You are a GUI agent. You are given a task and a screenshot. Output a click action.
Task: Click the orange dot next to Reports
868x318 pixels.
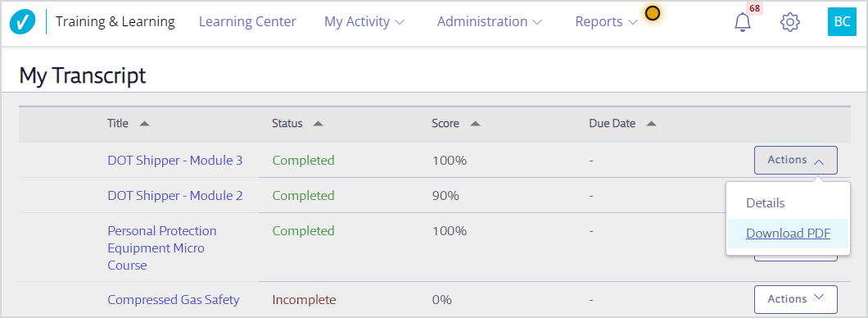[x=653, y=13]
